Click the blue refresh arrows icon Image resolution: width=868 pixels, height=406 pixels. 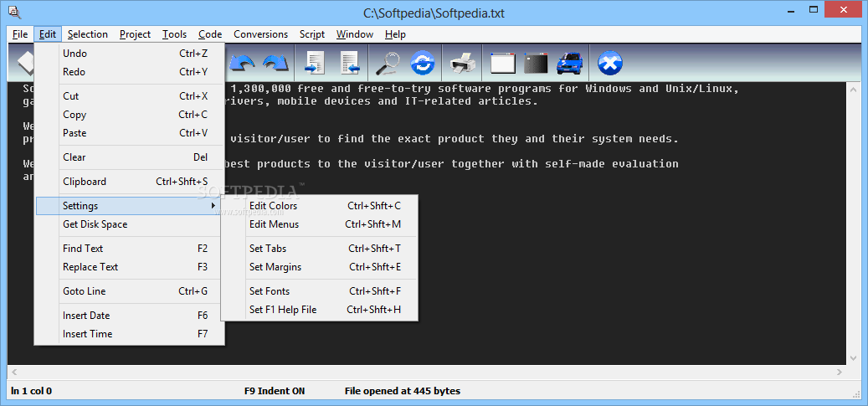tap(423, 63)
